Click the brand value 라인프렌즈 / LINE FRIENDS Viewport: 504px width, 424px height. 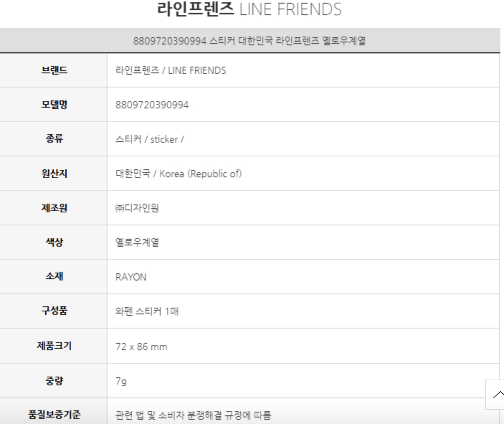171,71
